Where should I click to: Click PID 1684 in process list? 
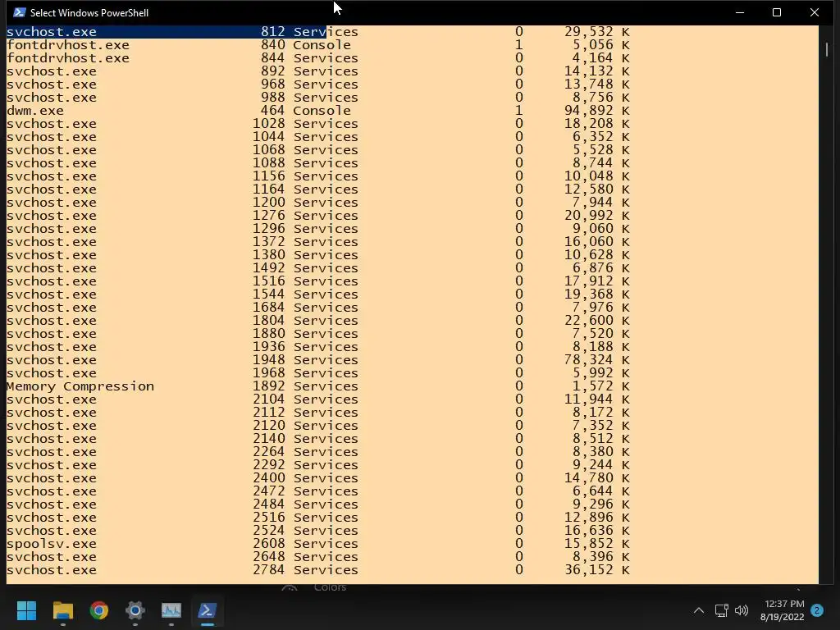click(x=269, y=308)
